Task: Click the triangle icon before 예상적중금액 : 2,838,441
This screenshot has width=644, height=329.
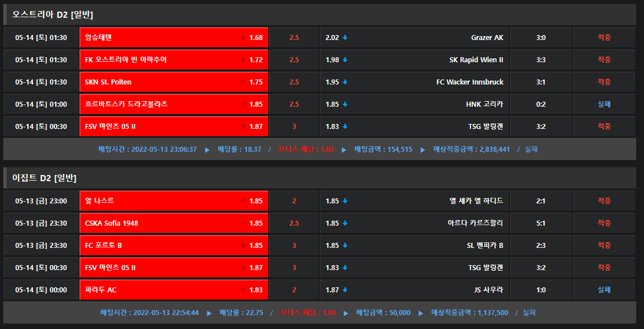Action: pyautogui.click(x=423, y=149)
